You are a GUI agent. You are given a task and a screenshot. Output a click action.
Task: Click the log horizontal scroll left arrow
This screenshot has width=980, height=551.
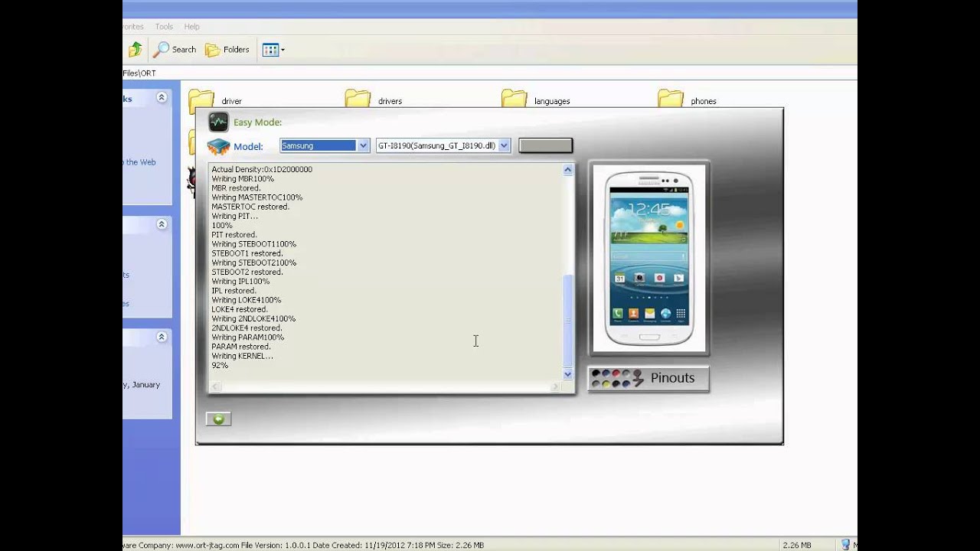[216, 386]
